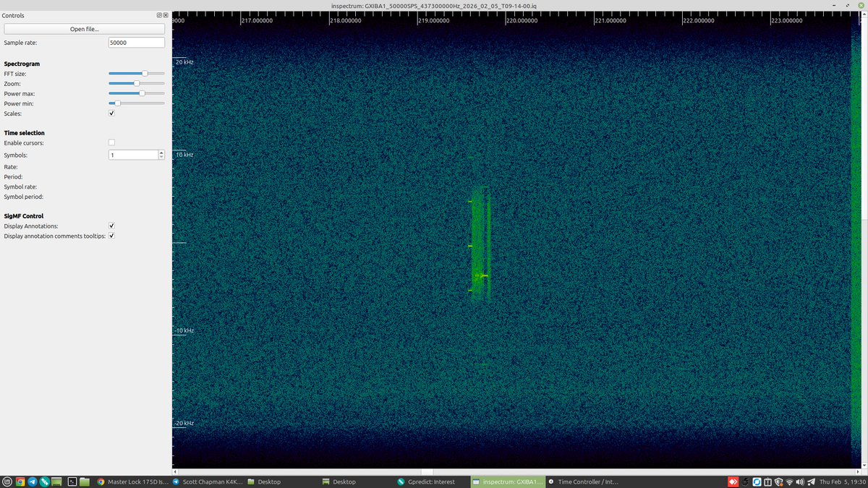This screenshot has height=488, width=868.
Task: Click the Symbols number field
Action: coord(132,155)
